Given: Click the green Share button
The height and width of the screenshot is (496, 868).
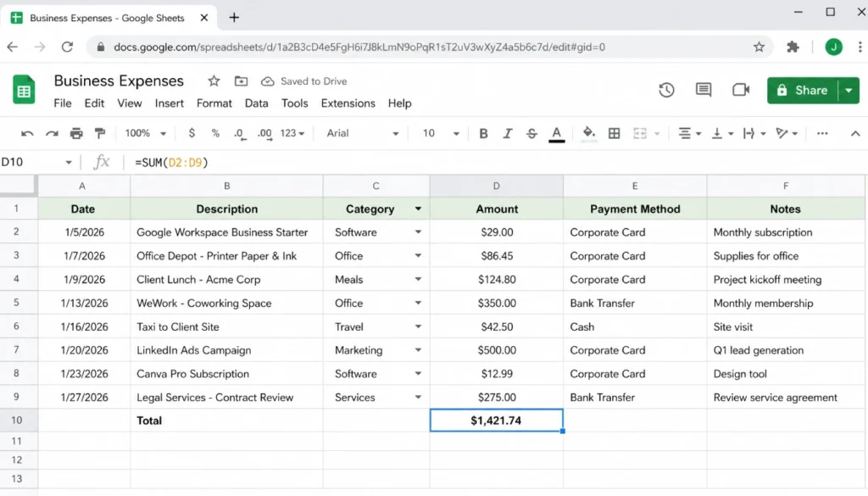Looking at the screenshot, I should (x=803, y=90).
